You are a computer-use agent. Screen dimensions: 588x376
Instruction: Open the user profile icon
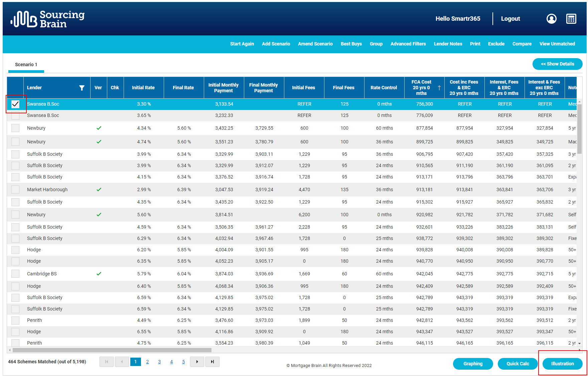[x=551, y=19]
